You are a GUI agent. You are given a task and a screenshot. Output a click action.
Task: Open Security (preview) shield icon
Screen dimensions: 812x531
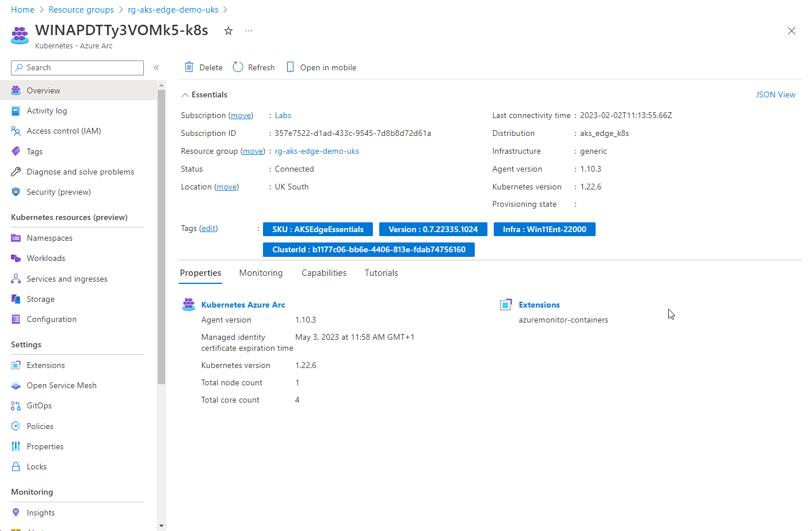(x=16, y=192)
